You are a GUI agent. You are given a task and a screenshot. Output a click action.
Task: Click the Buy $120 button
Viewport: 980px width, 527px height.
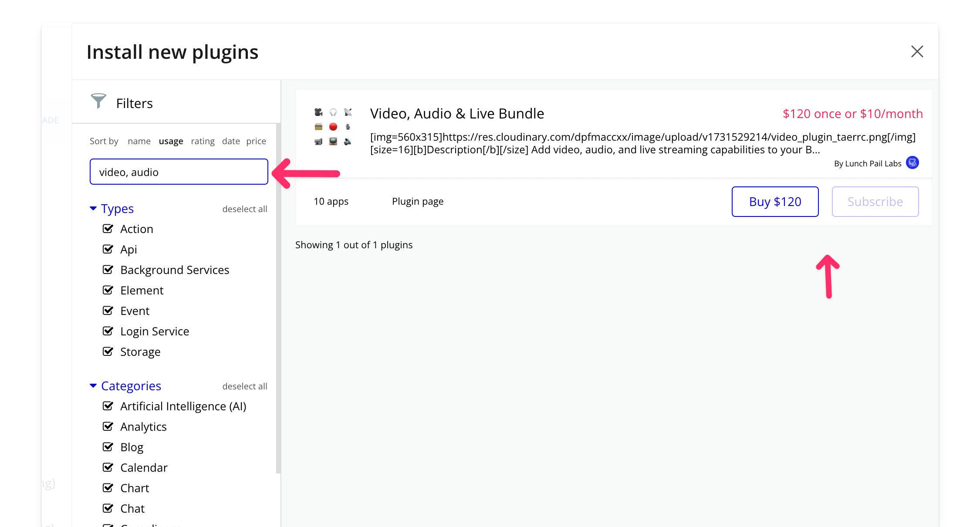click(x=775, y=202)
